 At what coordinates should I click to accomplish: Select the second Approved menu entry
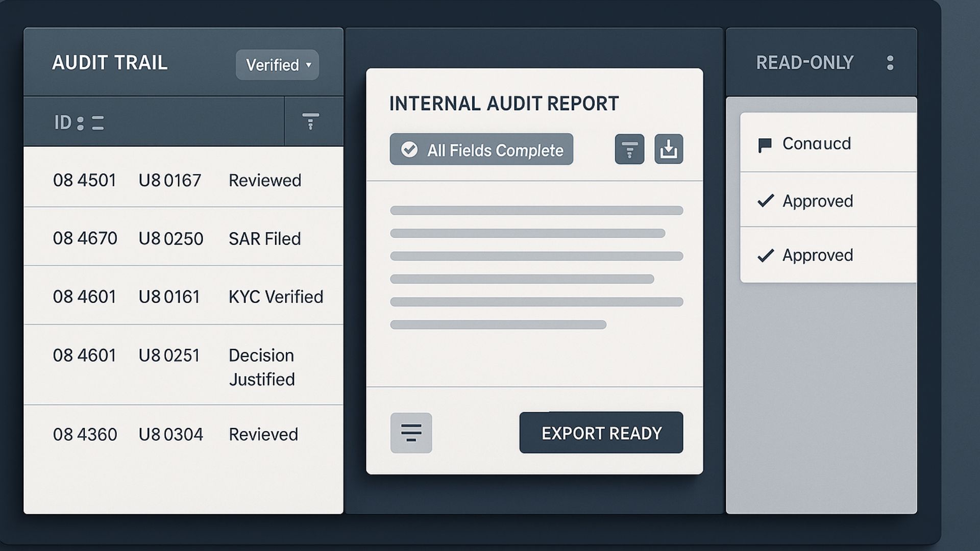[818, 255]
